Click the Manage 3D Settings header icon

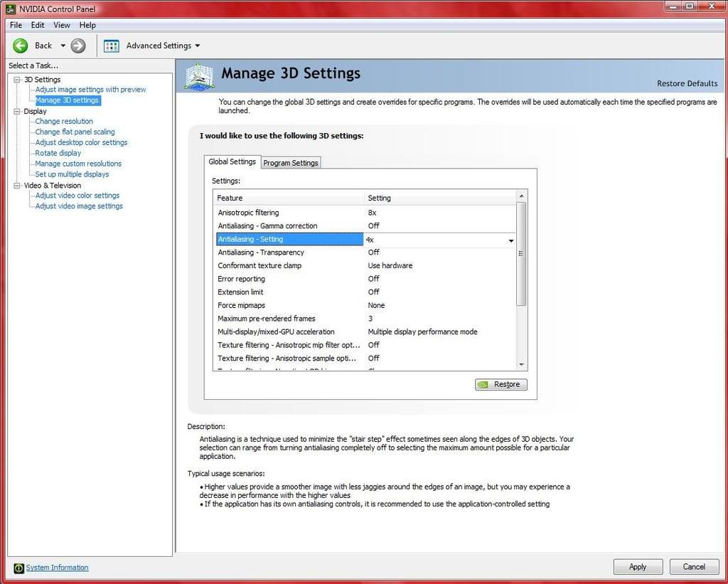click(199, 76)
